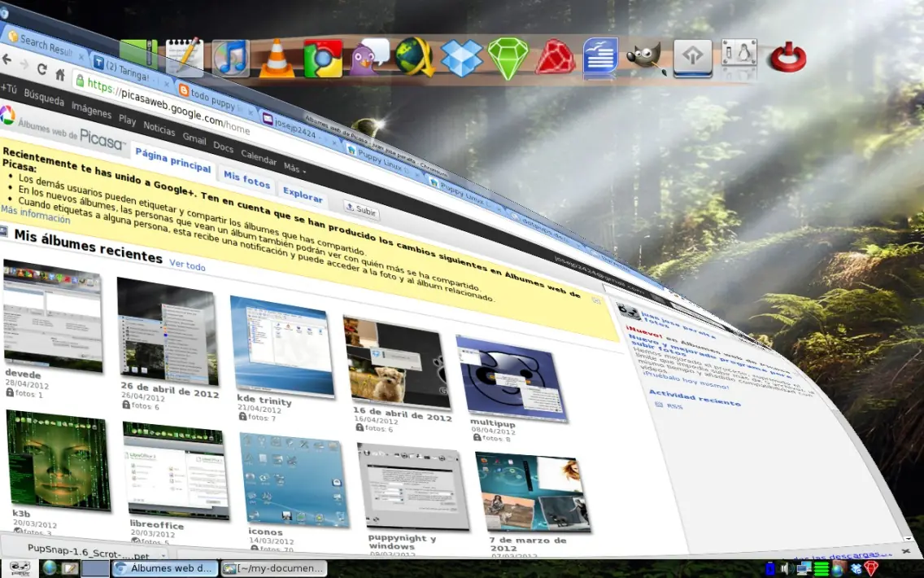Launch Pidgin chat from the dock

[x=369, y=57]
